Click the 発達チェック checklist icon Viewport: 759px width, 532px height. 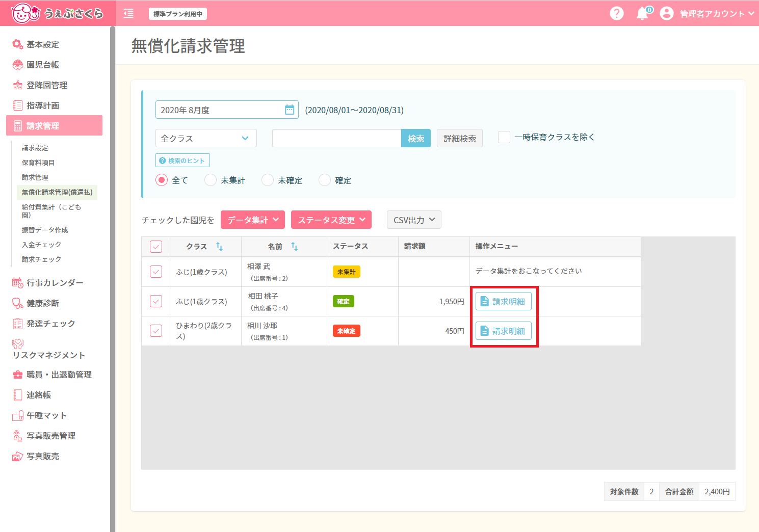tap(18, 324)
